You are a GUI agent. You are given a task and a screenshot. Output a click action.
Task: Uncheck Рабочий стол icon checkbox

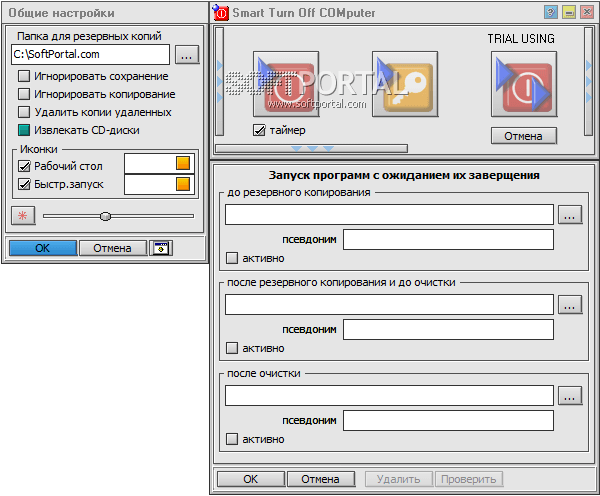point(24,166)
